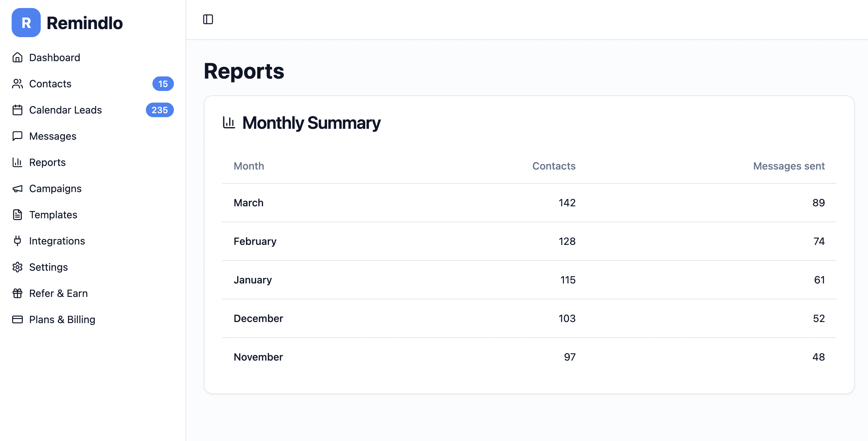This screenshot has width=868, height=441.
Task: Navigate to Plans & Billing
Action: point(62,319)
